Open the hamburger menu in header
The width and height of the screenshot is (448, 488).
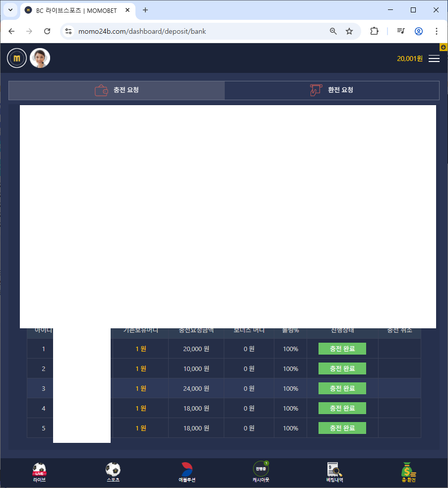(434, 59)
